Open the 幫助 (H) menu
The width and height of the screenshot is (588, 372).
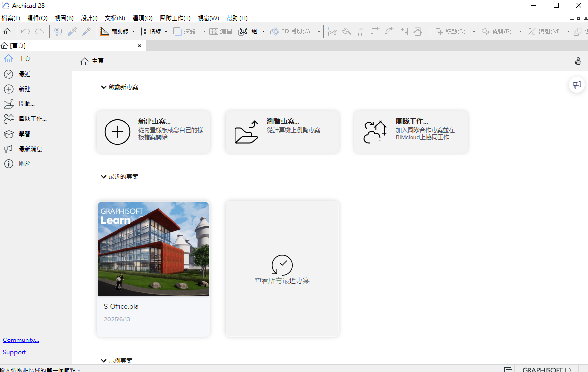[236, 18]
